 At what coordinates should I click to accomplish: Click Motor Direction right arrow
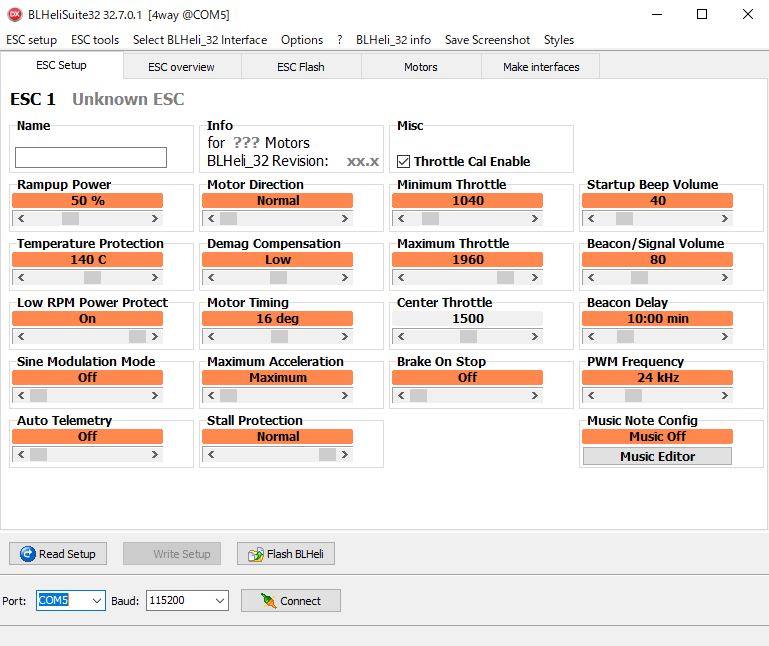[x=345, y=218]
